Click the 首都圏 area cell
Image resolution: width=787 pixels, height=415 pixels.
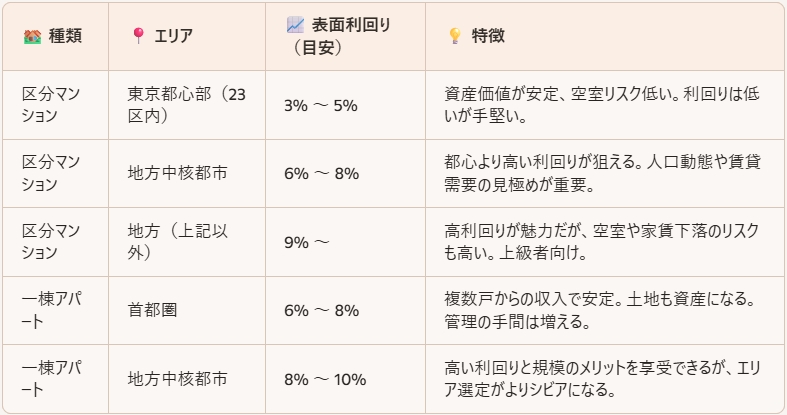pyautogui.click(x=153, y=310)
